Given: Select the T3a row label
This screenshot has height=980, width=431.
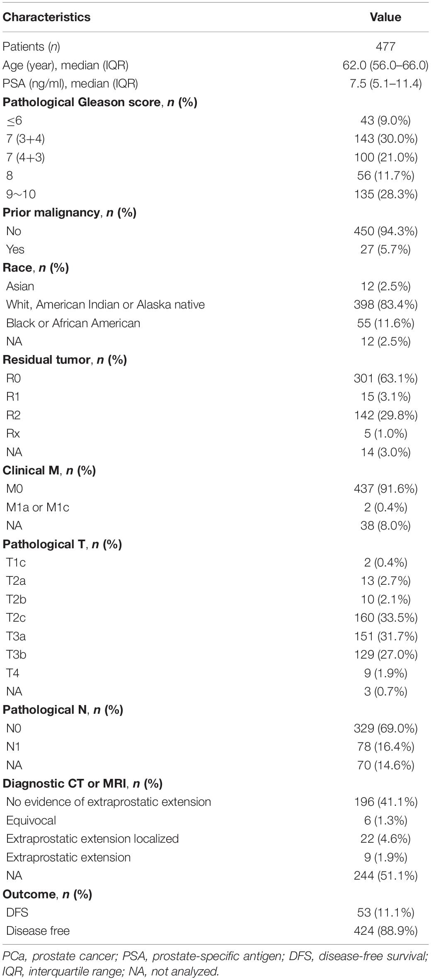Looking at the screenshot, I should 16,636.
